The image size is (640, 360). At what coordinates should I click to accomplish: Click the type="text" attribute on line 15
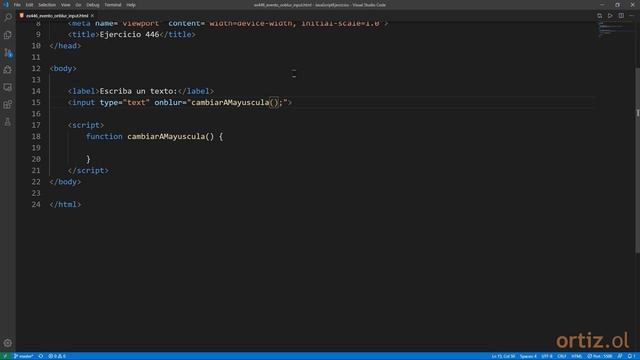coord(125,102)
